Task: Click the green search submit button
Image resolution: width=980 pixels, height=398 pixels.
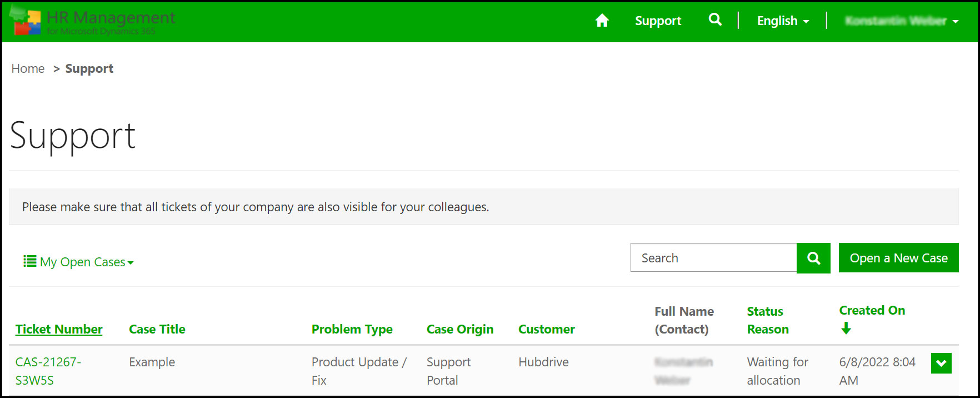Action: click(x=813, y=258)
